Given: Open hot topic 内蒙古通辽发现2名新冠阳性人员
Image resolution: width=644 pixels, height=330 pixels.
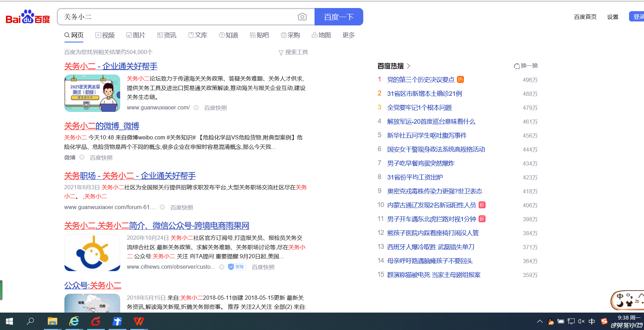Looking at the screenshot, I should [432, 205].
